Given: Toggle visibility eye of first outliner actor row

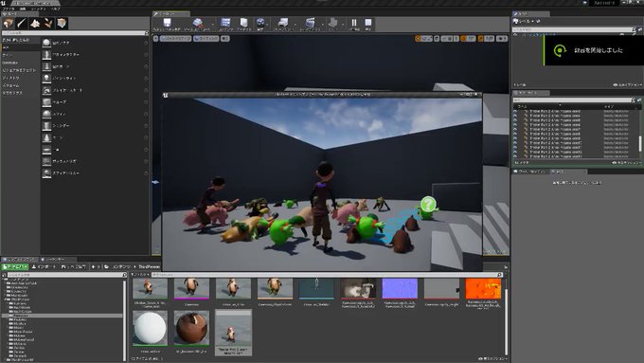Looking at the screenshot, I should click(x=515, y=112).
